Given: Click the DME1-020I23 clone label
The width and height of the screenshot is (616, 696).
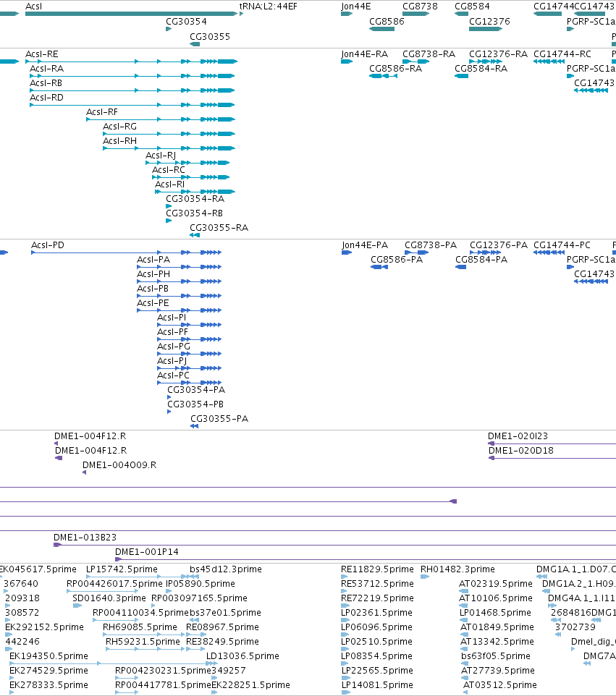Looking at the screenshot, I should point(518,436).
